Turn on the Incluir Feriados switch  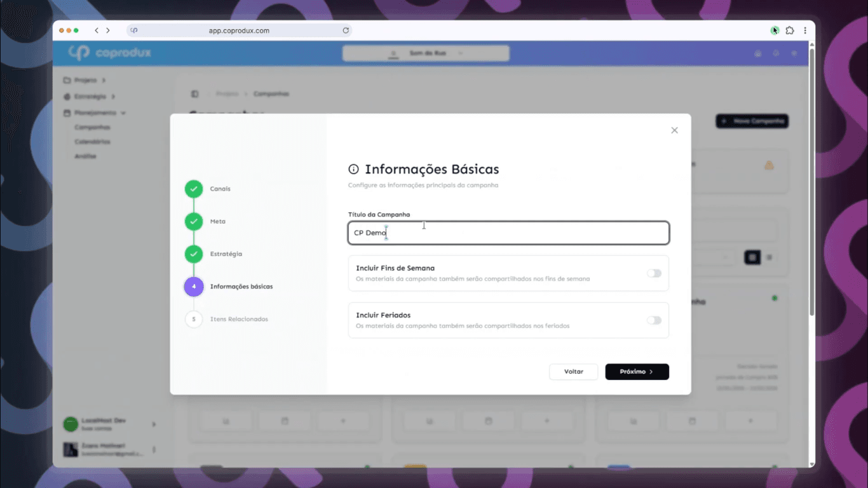(x=654, y=320)
